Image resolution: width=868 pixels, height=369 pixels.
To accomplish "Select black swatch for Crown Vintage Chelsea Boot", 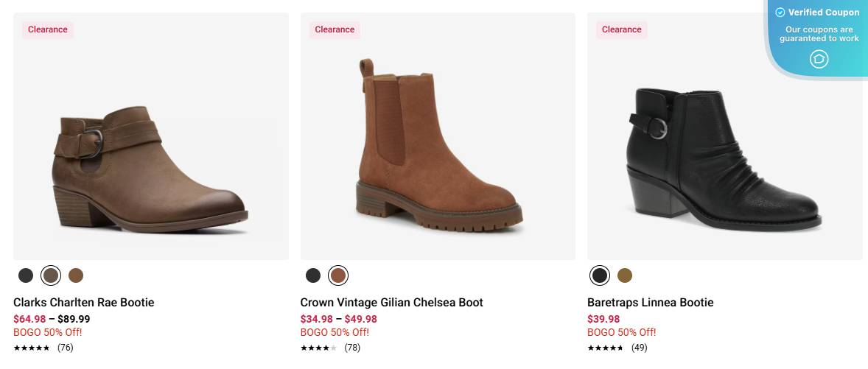I will 313,275.
